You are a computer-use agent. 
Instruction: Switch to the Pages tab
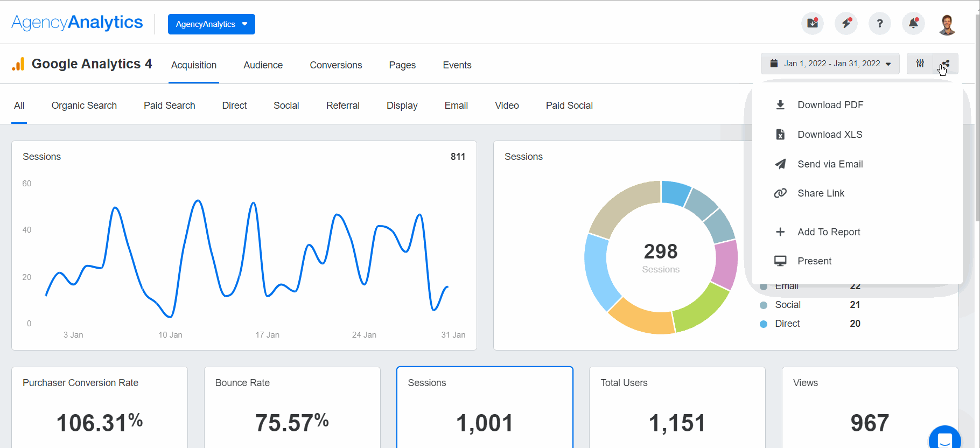pyautogui.click(x=402, y=65)
